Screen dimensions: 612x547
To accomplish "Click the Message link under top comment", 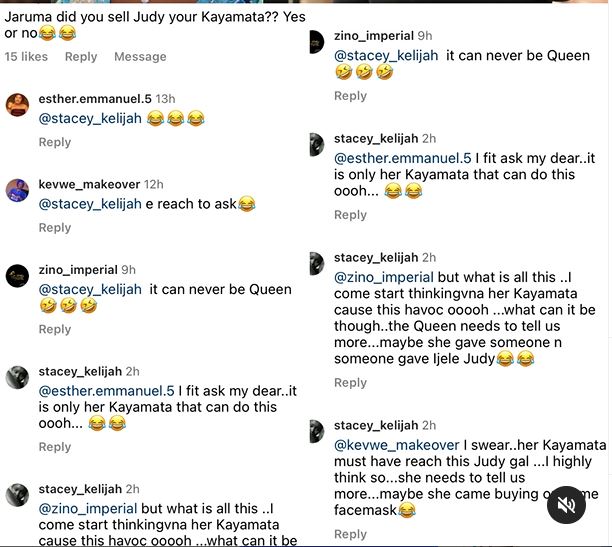I will [x=140, y=57].
